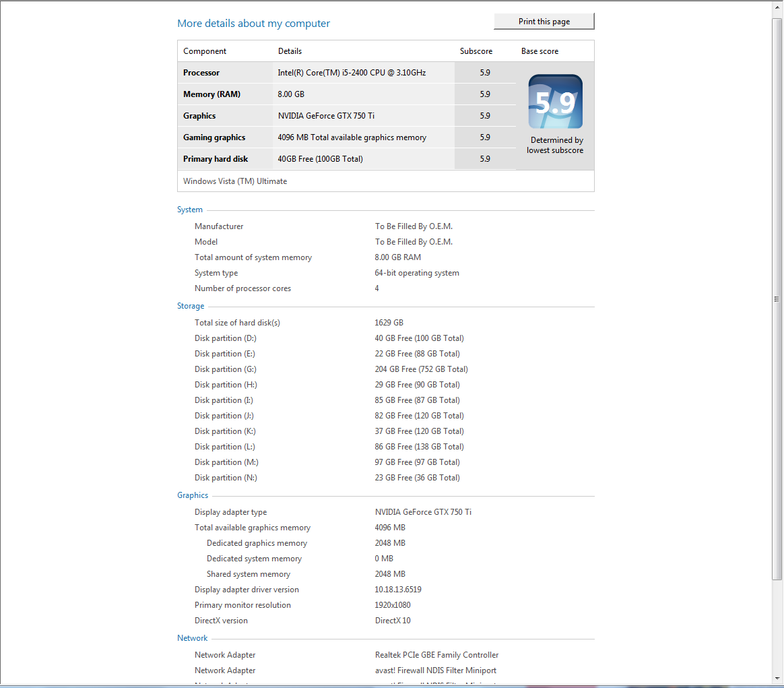Click the DirectX 10 value

click(393, 621)
